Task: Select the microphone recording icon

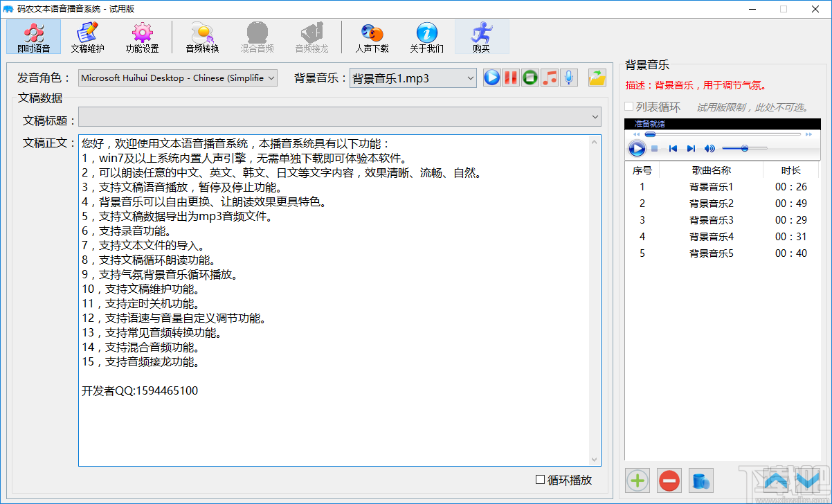Action: click(568, 78)
